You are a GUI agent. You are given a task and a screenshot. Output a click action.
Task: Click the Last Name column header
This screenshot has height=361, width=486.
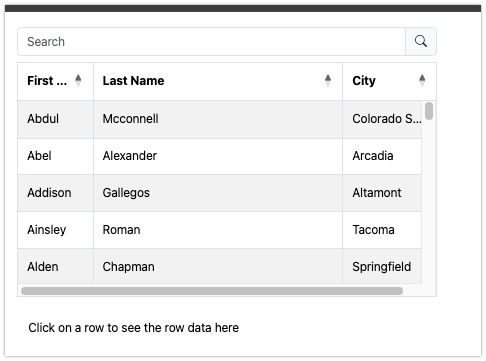point(218,81)
